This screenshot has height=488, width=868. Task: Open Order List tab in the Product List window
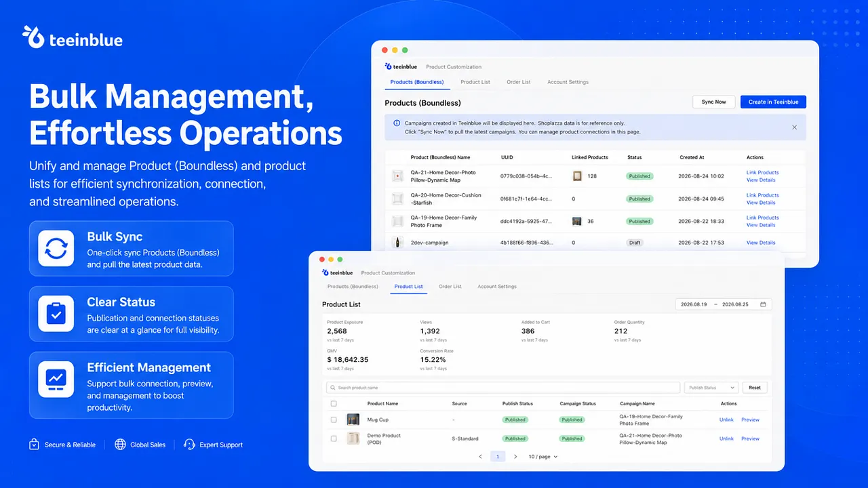[450, 287]
